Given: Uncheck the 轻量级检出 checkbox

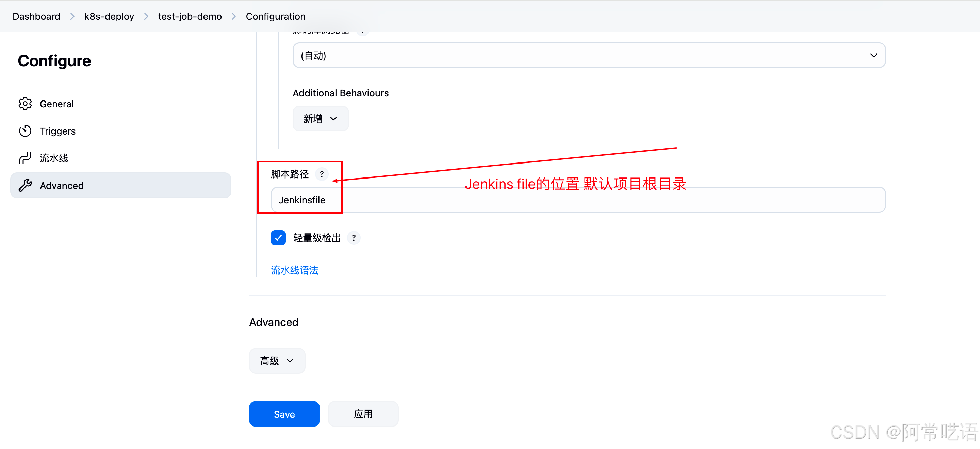Looking at the screenshot, I should (278, 238).
